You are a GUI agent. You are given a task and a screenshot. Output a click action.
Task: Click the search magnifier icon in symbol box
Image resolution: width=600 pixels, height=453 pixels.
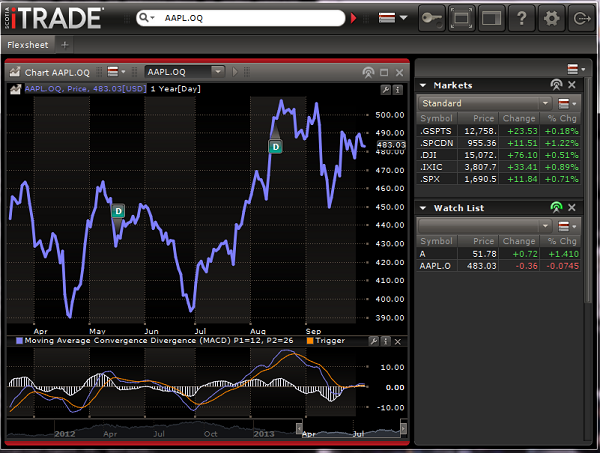click(x=144, y=18)
